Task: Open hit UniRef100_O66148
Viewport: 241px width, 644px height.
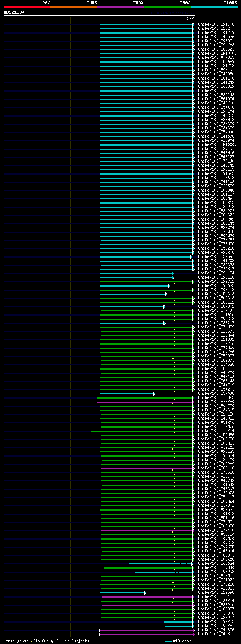Action: (x=216, y=381)
